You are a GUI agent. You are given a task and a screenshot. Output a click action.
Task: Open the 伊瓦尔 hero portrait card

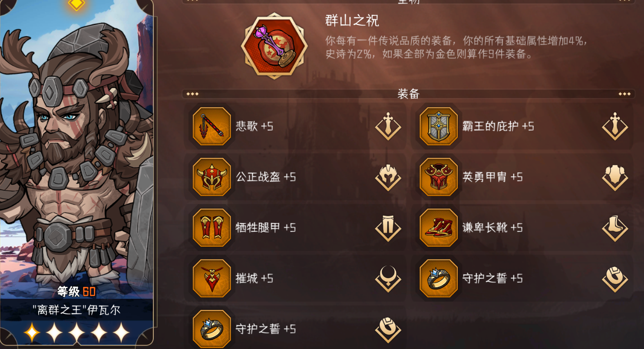pyautogui.click(x=76, y=174)
